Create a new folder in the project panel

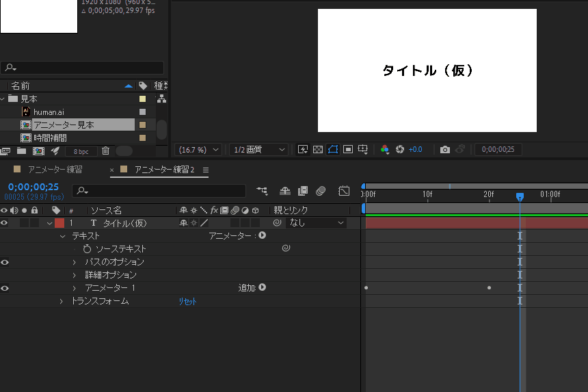[21, 151]
